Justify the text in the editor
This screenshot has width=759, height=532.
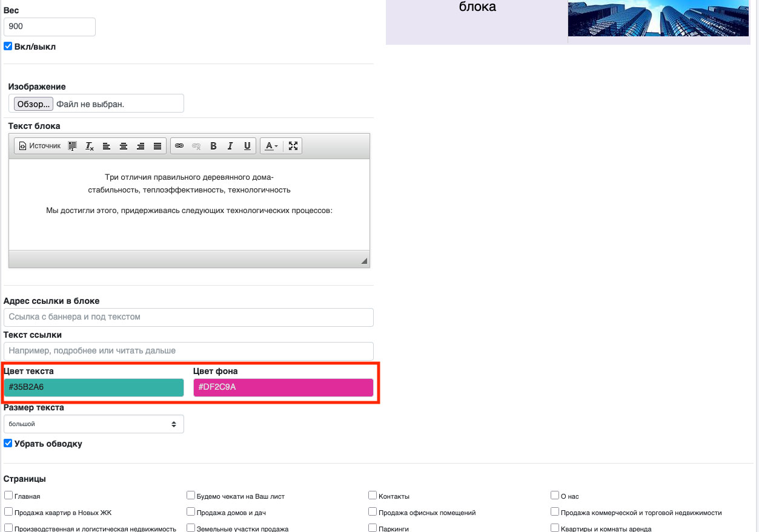tap(157, 146)
